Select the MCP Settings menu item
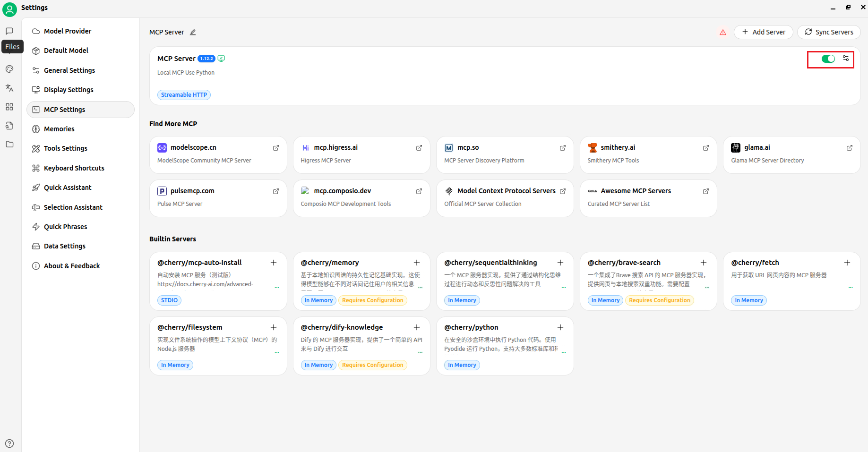This screenshot has height=452, width=868. pyautogui.click(x=80, y=110)
